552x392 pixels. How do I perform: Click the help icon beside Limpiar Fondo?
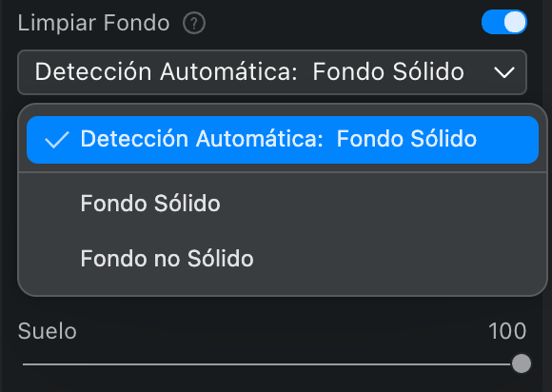[x=194, y=23]
